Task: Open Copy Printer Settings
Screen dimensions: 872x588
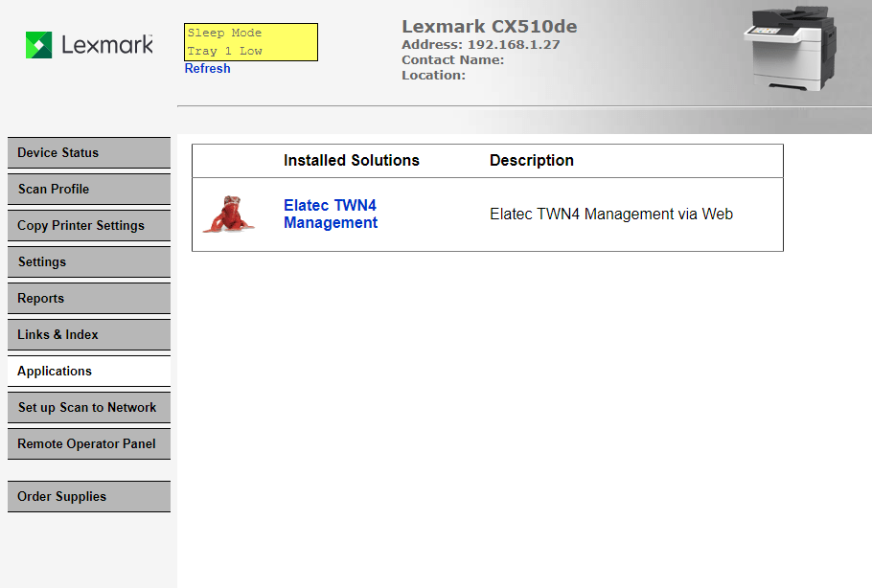Action: click(89, 226)
